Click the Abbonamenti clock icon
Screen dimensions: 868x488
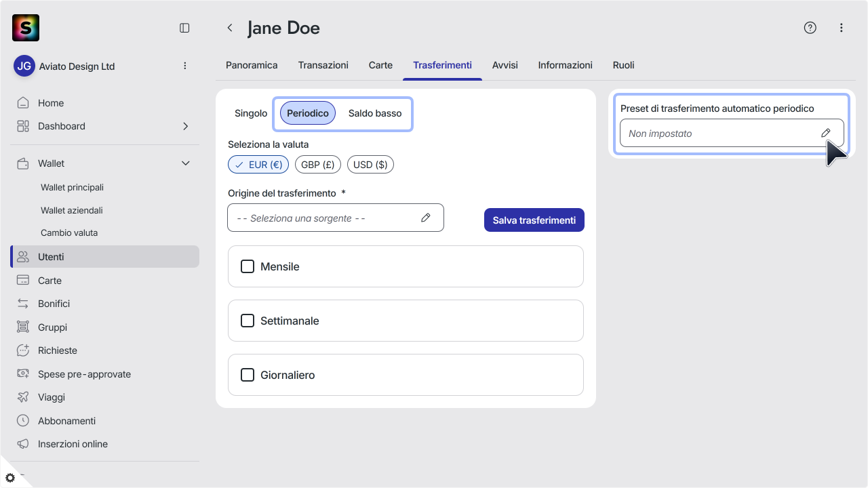[x=23, y=421]
